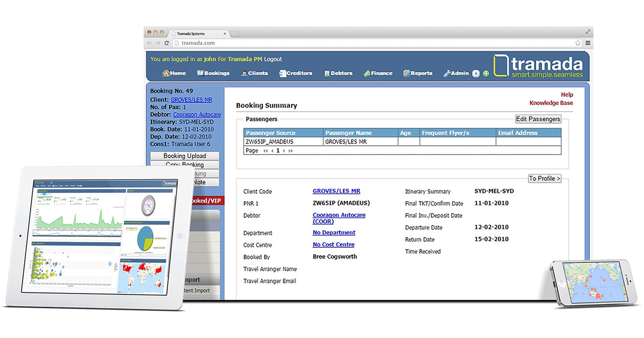
Task: Open the Debtors menu
Action: (x=338, y=74)
